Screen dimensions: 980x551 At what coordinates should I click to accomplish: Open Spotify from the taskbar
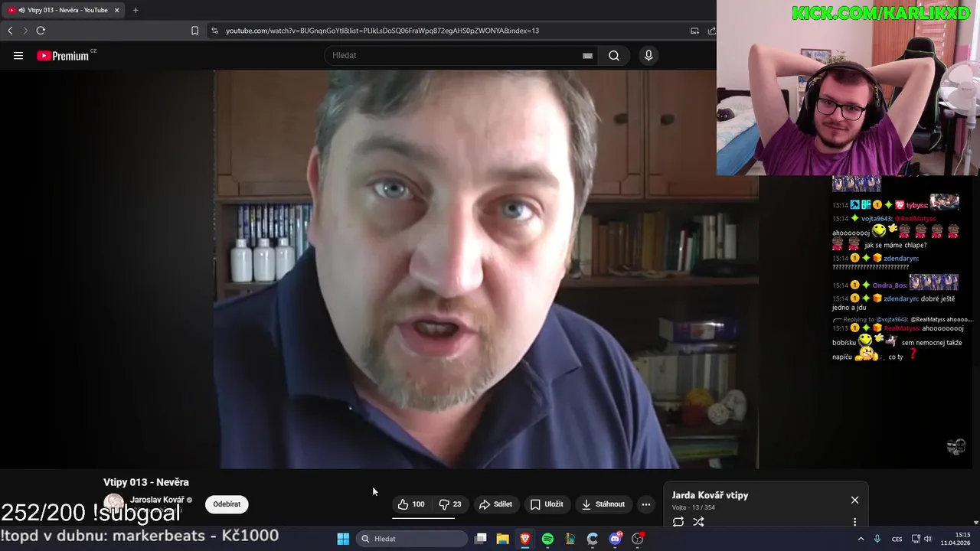click(547, 539)
